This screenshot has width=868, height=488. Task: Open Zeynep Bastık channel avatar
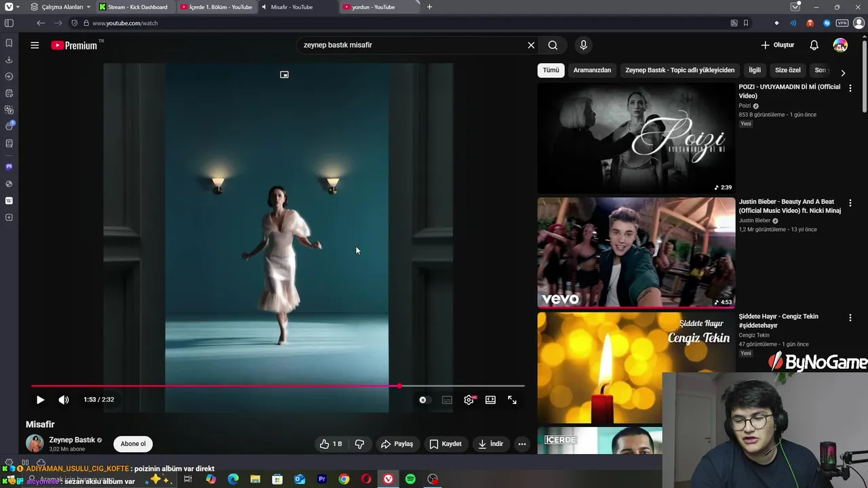click(35, 444)
